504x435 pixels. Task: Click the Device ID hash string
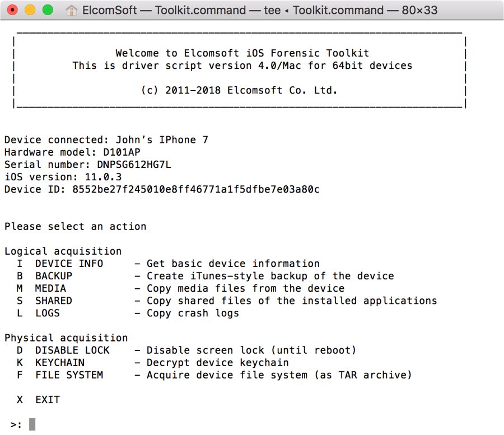(195, 190)
